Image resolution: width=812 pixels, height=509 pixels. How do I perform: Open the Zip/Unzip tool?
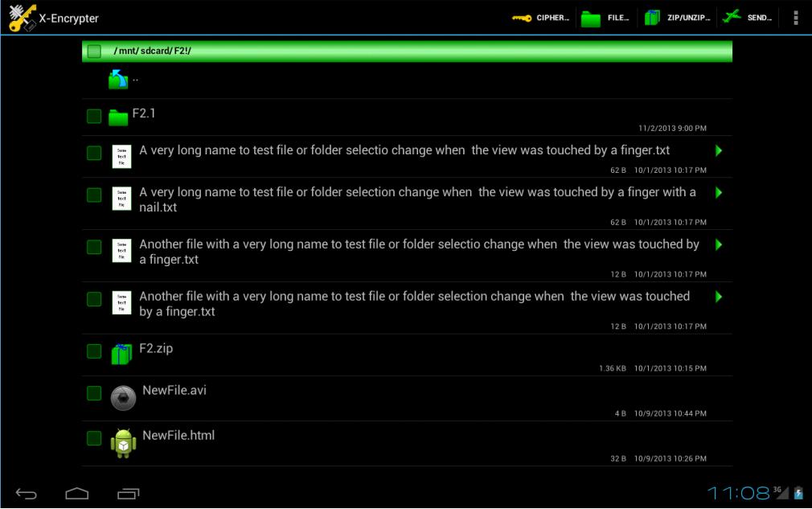(x=676, y=18)
